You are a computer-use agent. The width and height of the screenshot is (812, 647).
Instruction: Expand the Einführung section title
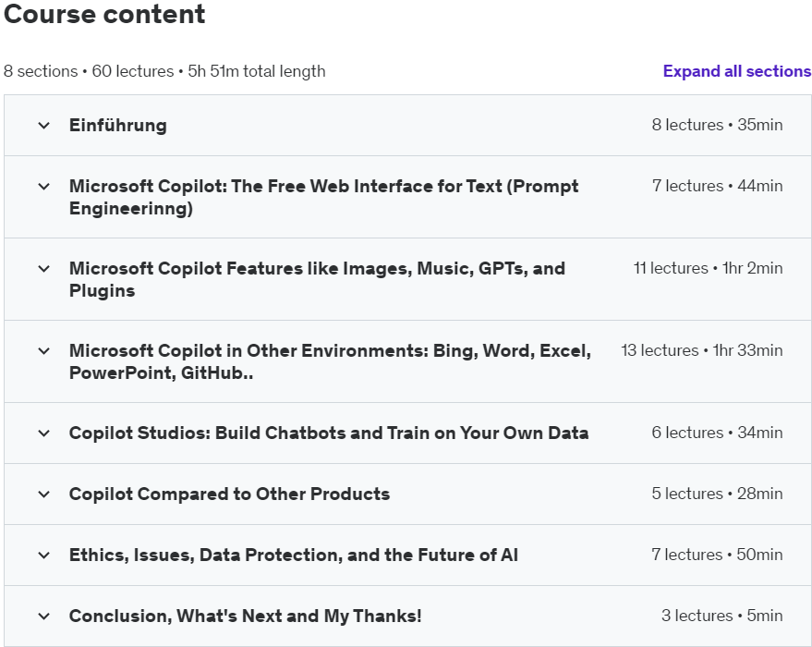(118, 126)
